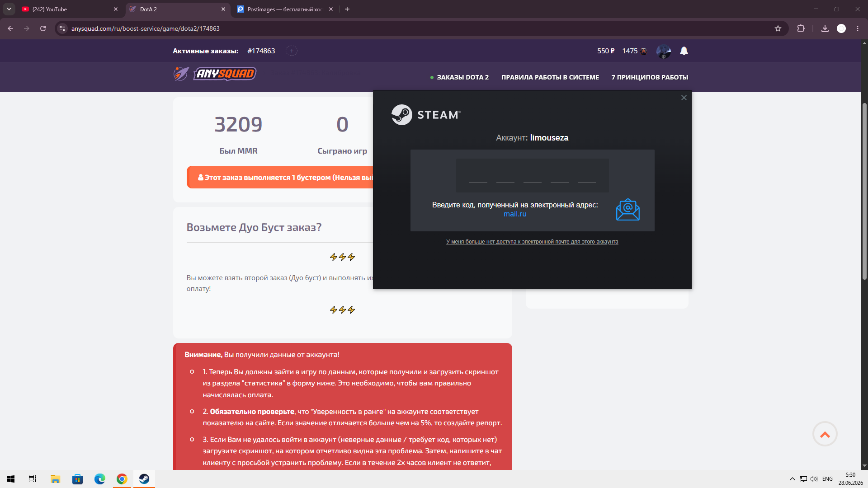Bookmark this page with the star

(x=778, y=28)
